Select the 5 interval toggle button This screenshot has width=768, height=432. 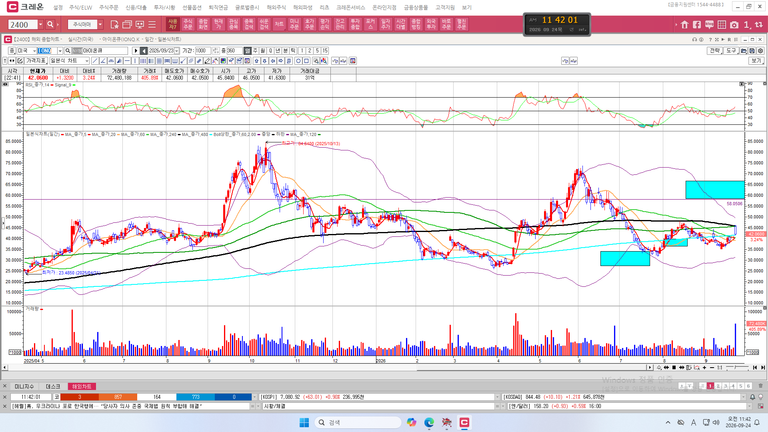[x=317, y=50]
